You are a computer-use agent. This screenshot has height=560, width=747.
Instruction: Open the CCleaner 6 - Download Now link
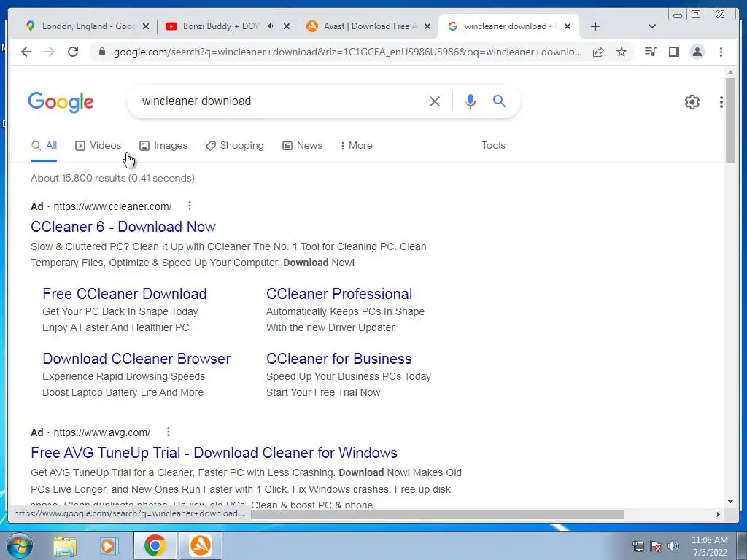coord(123,227)
